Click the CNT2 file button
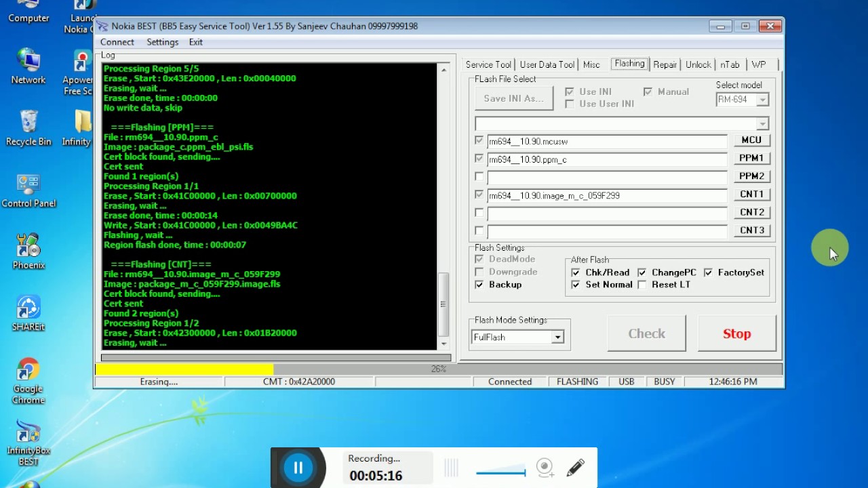This screenshot has height=488, width=868. (x=751, y=212)
